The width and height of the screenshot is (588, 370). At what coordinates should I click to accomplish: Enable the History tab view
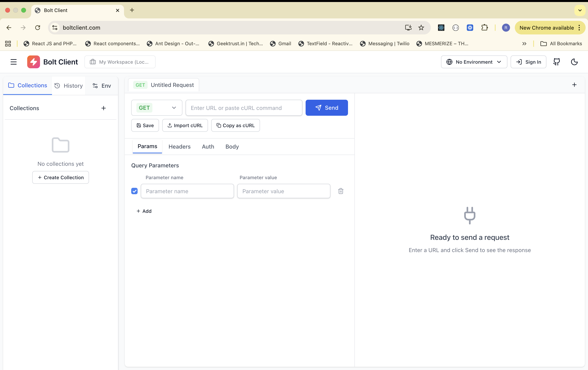coord(69,85)
